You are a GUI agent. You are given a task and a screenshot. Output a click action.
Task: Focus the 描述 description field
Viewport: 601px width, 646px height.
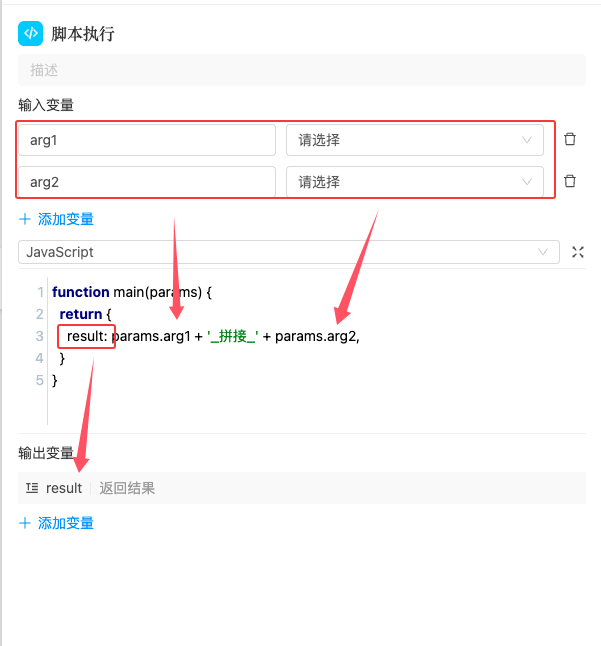pos(302,70)
